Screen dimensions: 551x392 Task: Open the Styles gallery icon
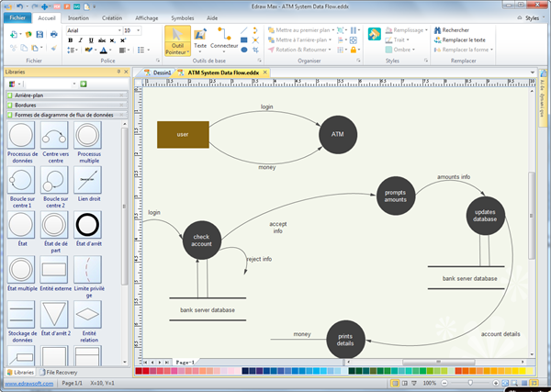coord(375,34)
